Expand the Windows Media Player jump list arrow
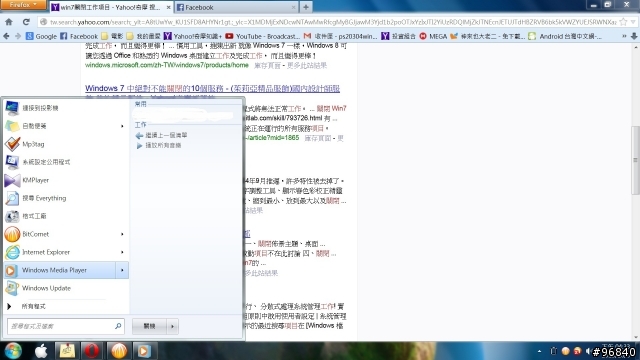Viewport: 640px width, 360px height. click(122, 270)
